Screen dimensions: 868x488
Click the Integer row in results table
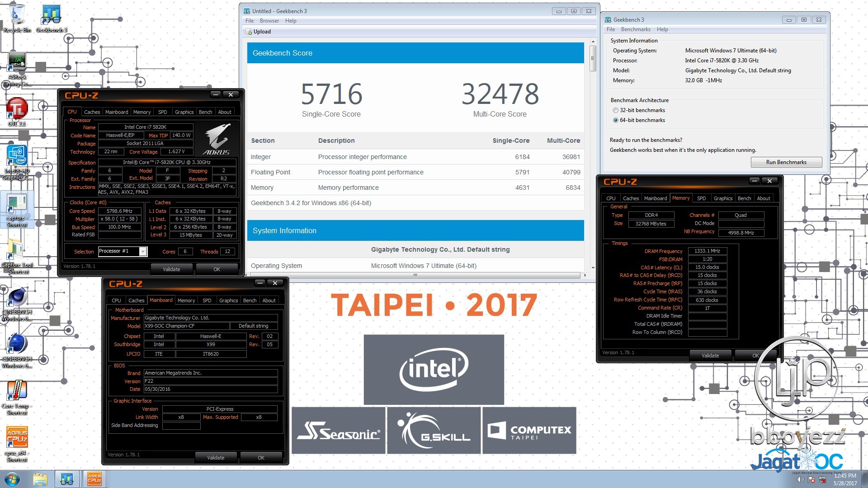click(x=415, y=157)
